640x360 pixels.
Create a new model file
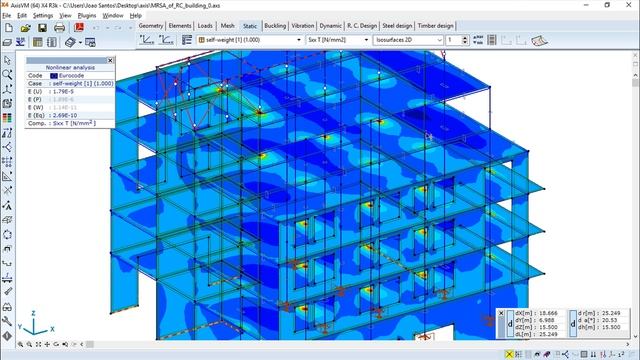point(9,28)
